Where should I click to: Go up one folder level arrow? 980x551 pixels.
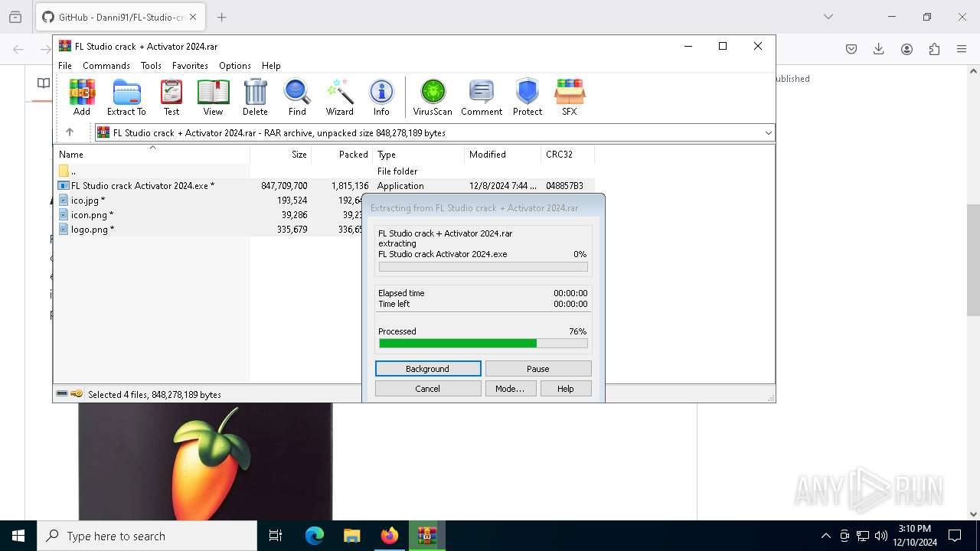pos(70,132)
